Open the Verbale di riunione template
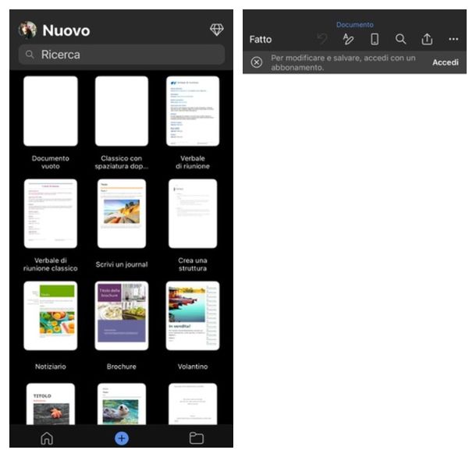Screen dimensions: 476x457 click(193, 111)
